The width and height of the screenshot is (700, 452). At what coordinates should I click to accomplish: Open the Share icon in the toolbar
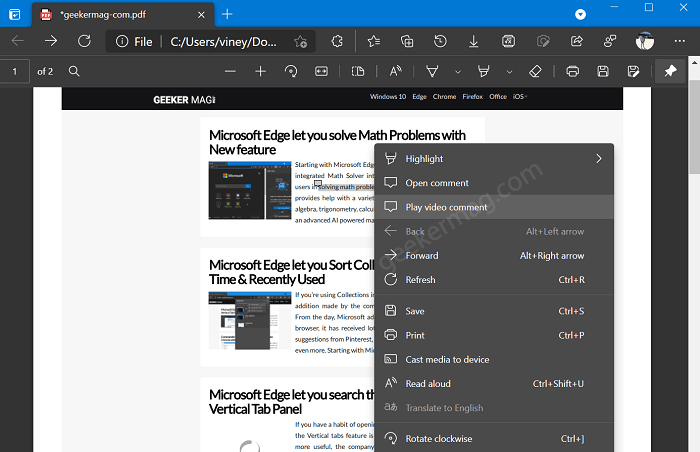[577, 42]
